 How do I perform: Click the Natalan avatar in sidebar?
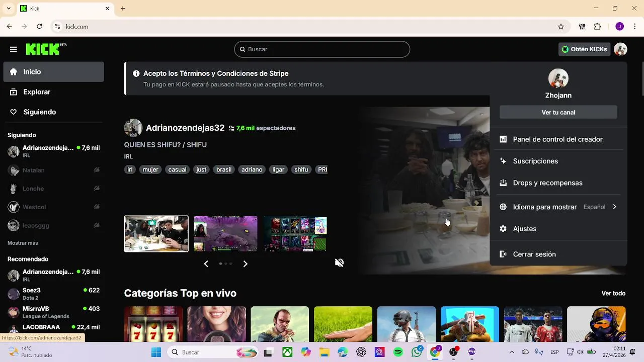[14, 170]
